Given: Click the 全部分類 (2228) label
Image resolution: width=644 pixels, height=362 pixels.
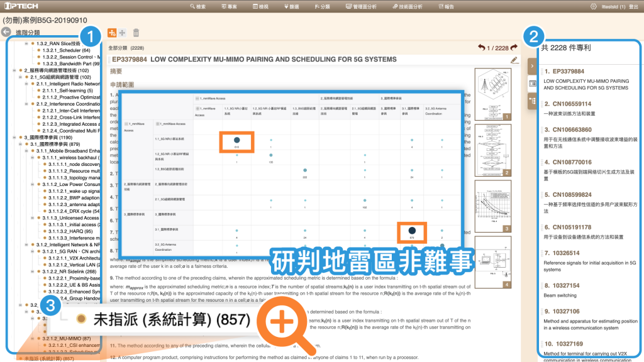Looking at the screenshot, I should pyautogui.click(x=126, y=48).
